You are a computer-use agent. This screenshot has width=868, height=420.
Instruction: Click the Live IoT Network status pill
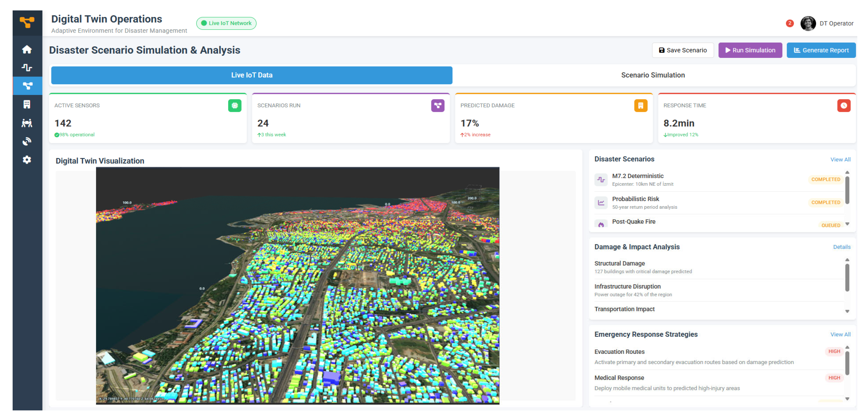(x=226, y=23)
